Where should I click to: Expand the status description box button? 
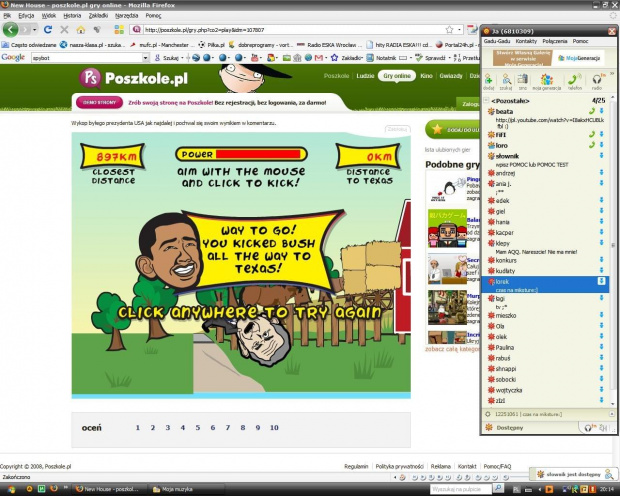point(612,414)
